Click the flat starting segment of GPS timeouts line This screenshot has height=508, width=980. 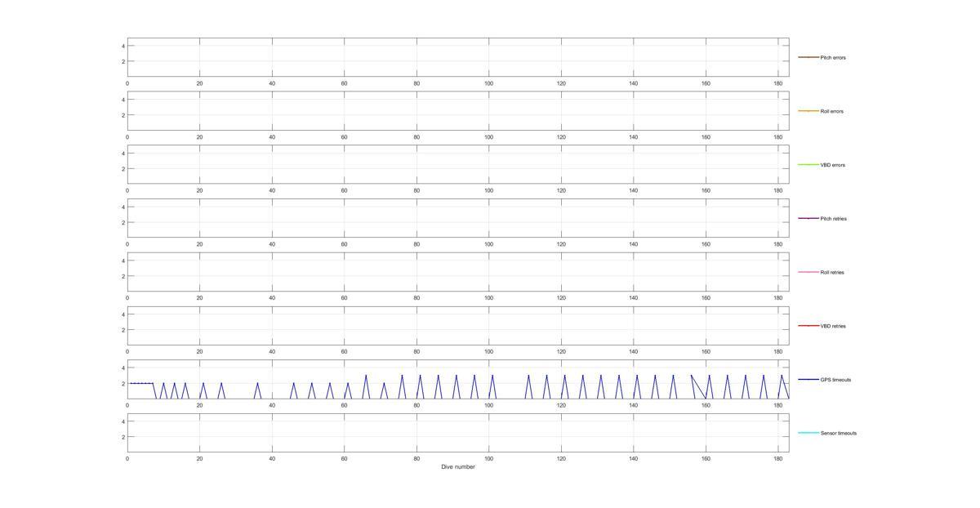click(141, 383)
